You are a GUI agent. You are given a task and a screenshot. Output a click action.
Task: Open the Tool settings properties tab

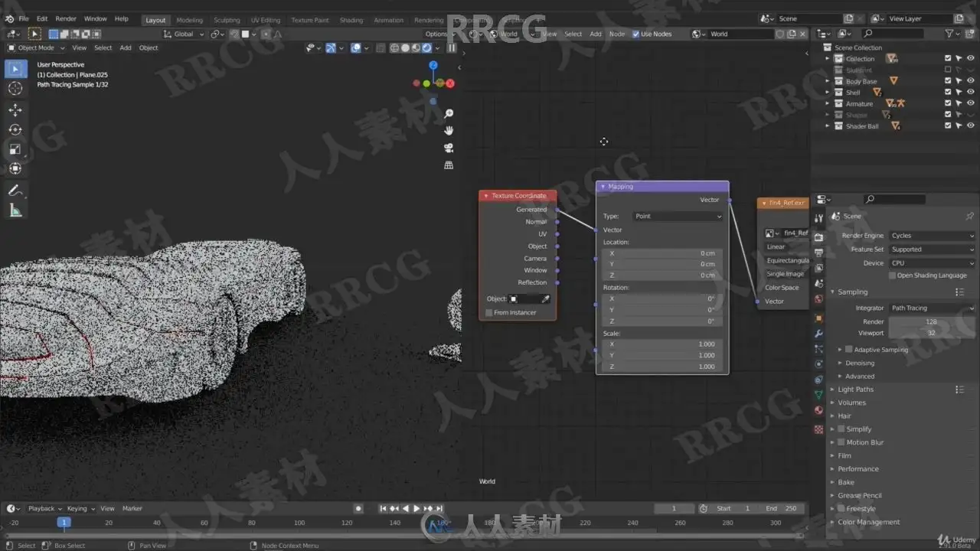pyautogui.click(x=818, y=219)
